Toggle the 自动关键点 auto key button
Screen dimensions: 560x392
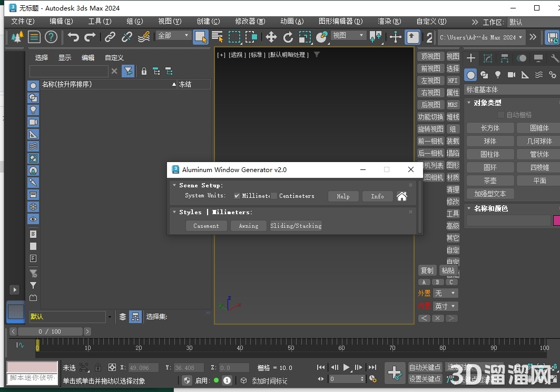[x=425, y=367]
